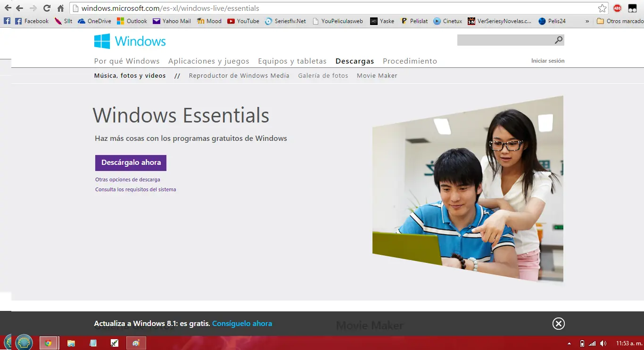
Task: Click the Consíguelo ahora link
Action: tap(242, 324)
